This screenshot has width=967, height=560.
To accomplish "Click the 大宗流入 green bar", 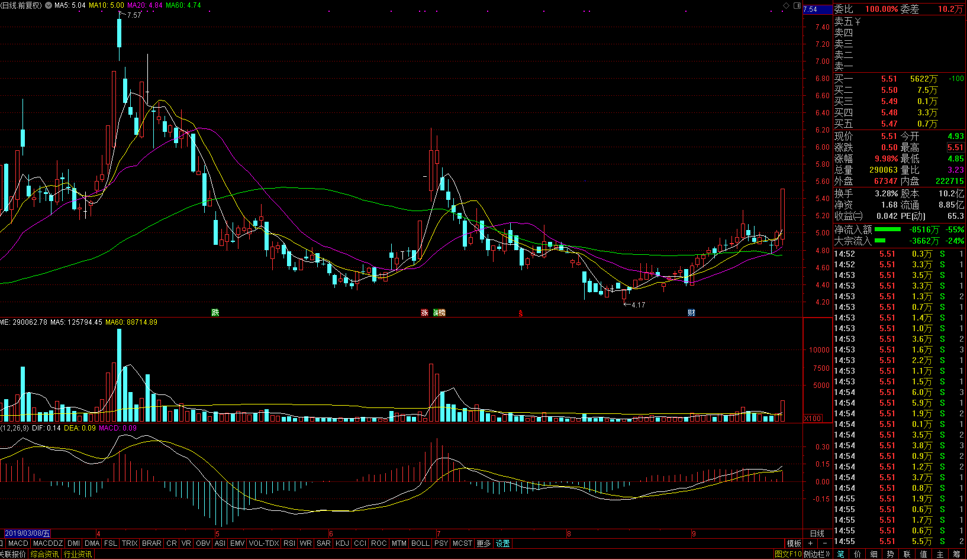I will tap(880, 241).
